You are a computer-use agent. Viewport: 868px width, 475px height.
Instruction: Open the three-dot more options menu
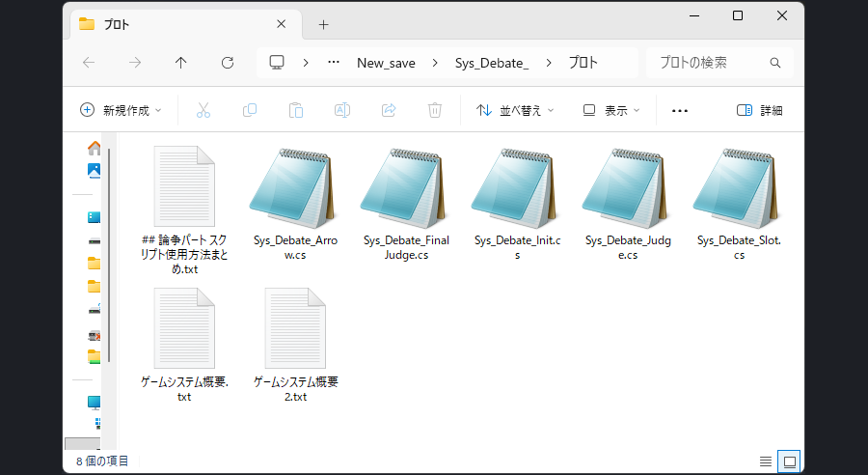point(680,110)
